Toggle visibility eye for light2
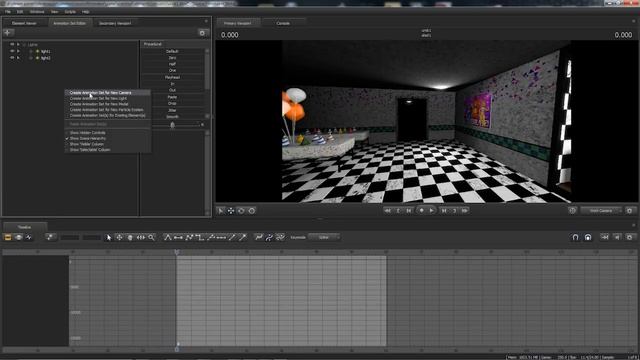 click(12, 58)
